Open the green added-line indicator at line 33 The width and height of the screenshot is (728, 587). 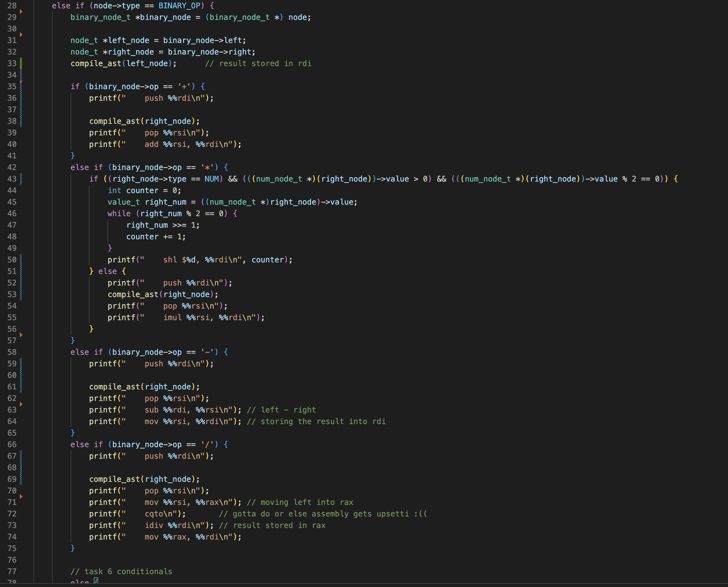[x=21, y=63]
